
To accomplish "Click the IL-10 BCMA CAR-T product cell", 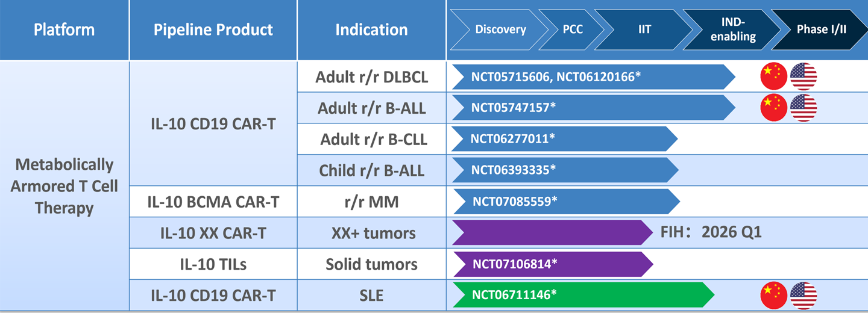I will pos(213,202).
